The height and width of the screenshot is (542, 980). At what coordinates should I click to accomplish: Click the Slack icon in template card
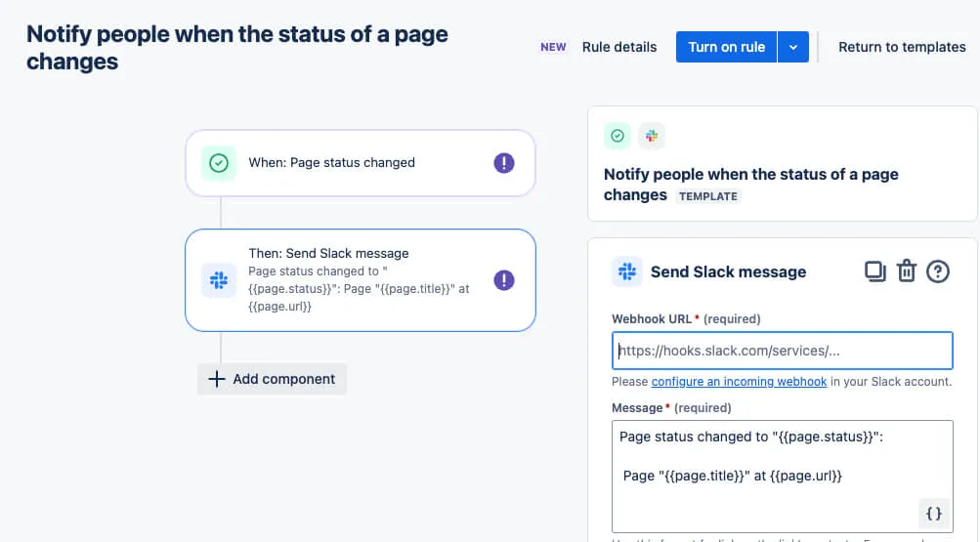click(652, 136)
